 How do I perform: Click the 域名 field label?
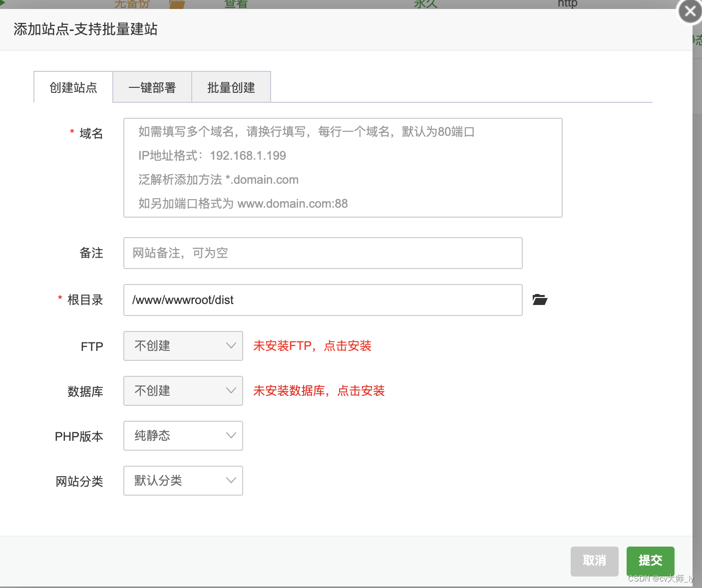91,133
